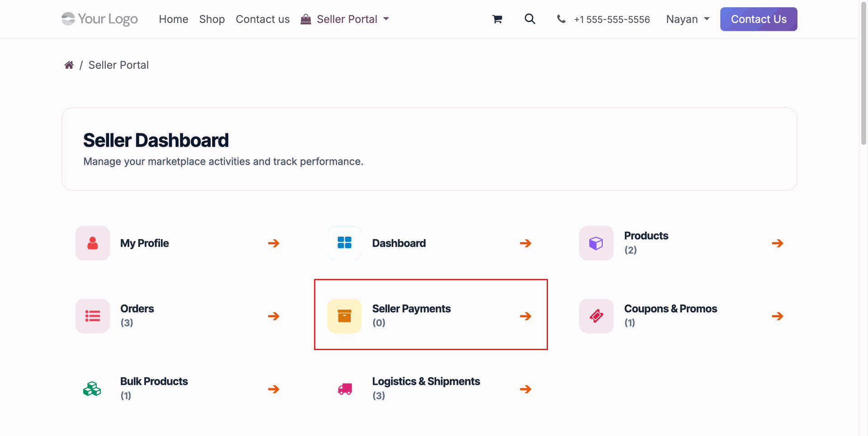Image resolution: width=868 pixels, height=436 pixels.
Task: Open the Nayan user dropdown
Action: coord(688,19)
